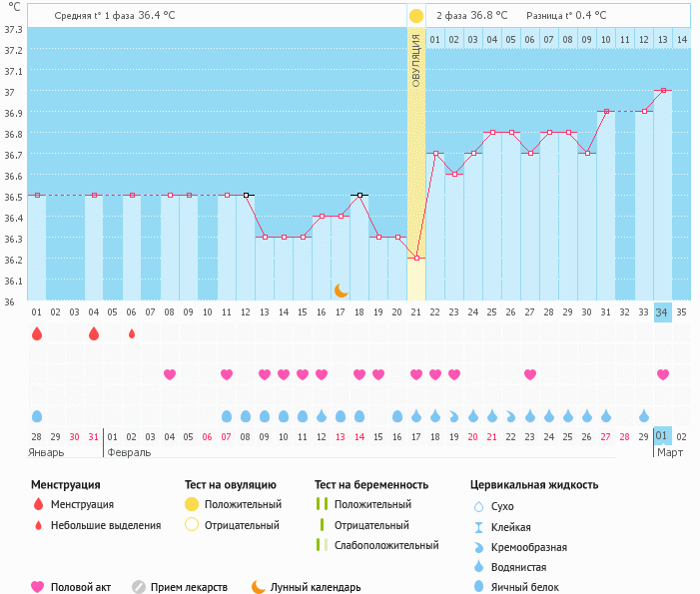Image resolution: width=700 pixels, height=594 pixels.
Task: Click the Клейкая cervical fluid legend icon
Action: [x=478, y=527]
